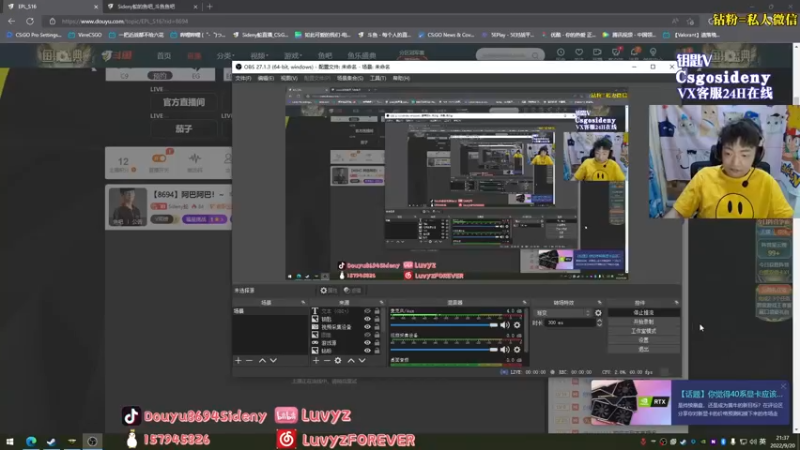Add a new source in OBS
The height and width of the screenshot is (450, 800).
(x=316, y=360)
